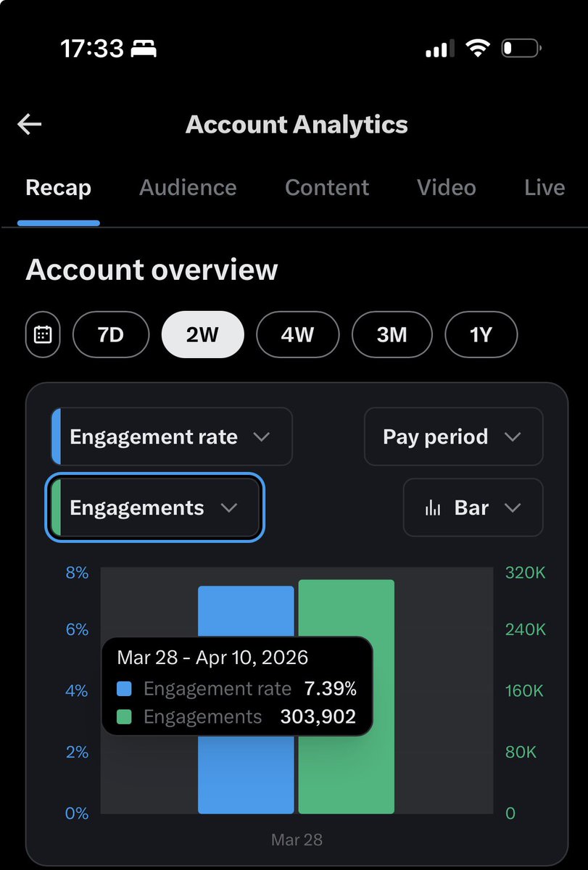The width and height of the screenshot is (588, 870).
Task: Tap the Mar 28 axis label
Action: click(x=297, y=840)
